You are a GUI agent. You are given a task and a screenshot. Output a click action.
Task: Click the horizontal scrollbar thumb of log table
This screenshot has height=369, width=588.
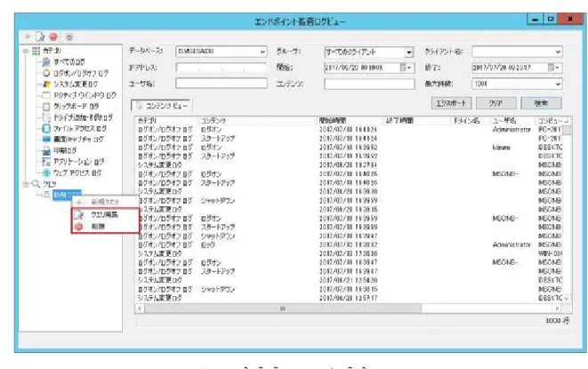[283, 309]
